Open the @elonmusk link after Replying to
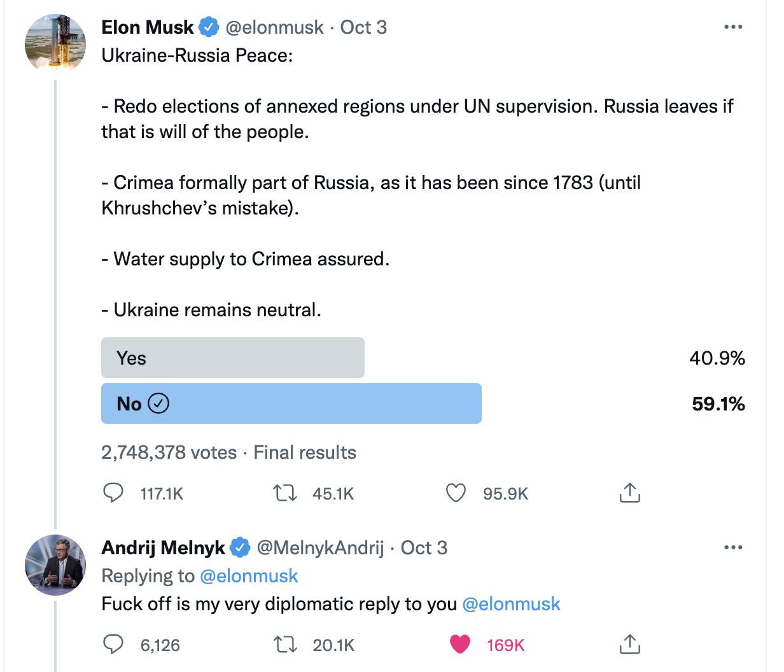784x672 pixels. (249, 576)
